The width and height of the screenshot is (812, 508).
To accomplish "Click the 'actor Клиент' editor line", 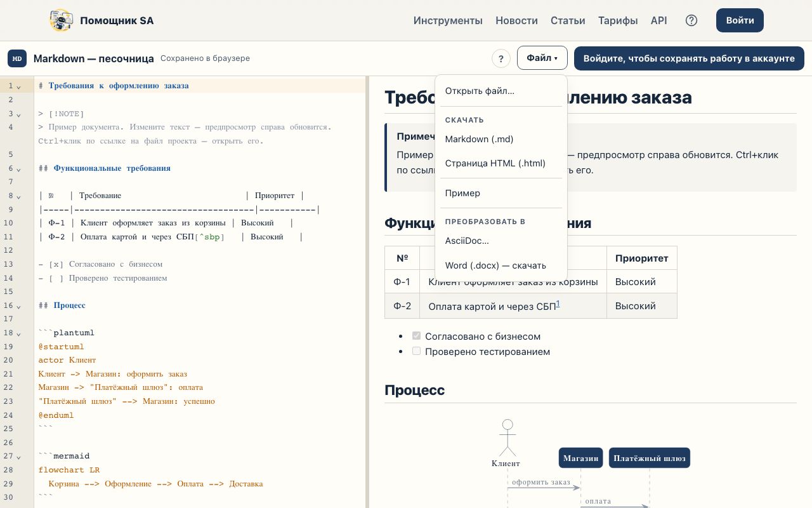I will (x=200, y=360).
